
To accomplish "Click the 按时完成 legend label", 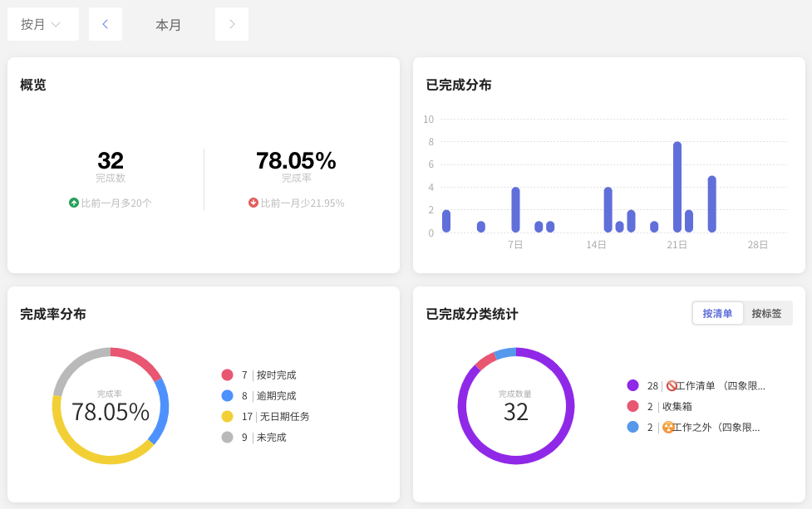I will click(x=277, y=375).
